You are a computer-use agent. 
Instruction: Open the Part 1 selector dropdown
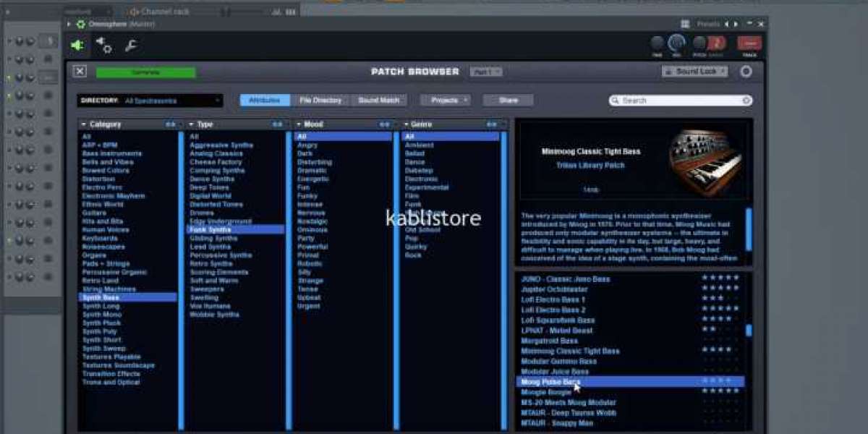point(486,72)
